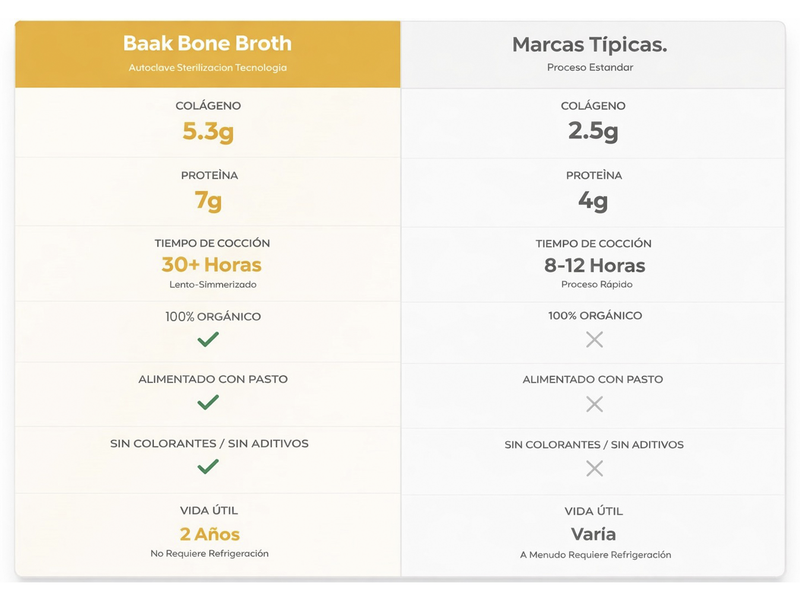Click the 30+ Horas cooking time
The width and height of the screenshot is (800, 608).
(211, 265)
